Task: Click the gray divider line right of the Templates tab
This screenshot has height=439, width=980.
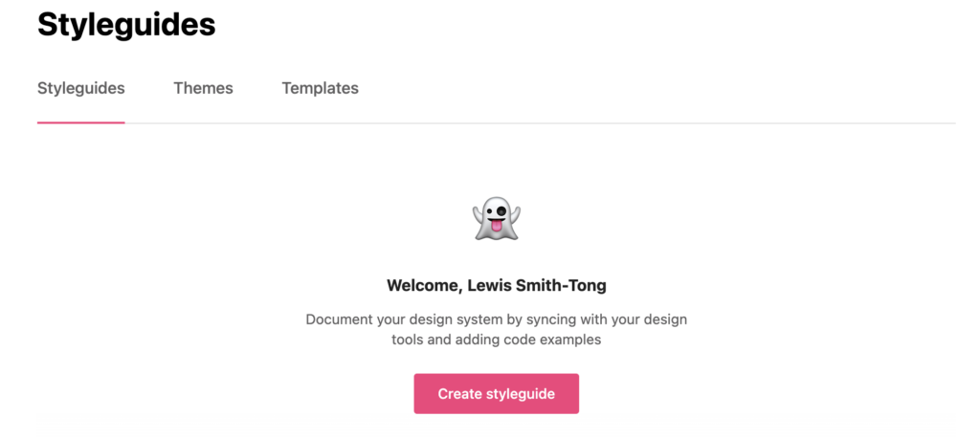Action: coord(657,123)
